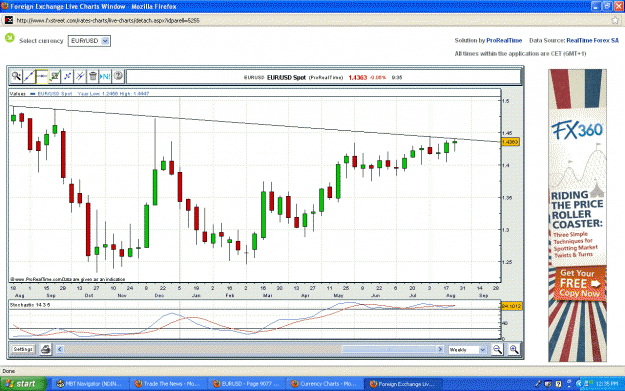
Task: Select the horizontal line tool
Action: tap(42, 76)
